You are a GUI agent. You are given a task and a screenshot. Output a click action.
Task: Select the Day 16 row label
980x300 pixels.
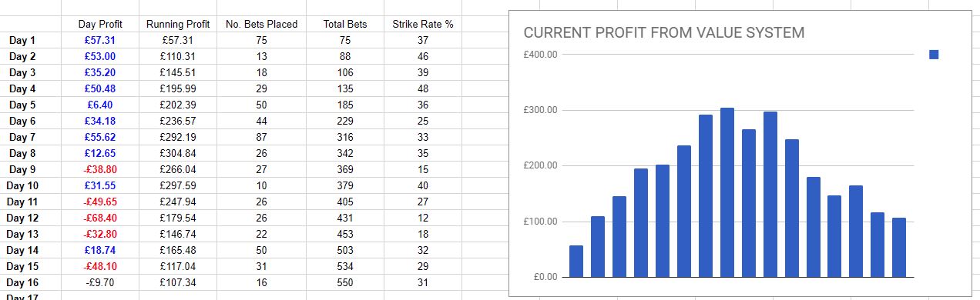coord(22,282)
